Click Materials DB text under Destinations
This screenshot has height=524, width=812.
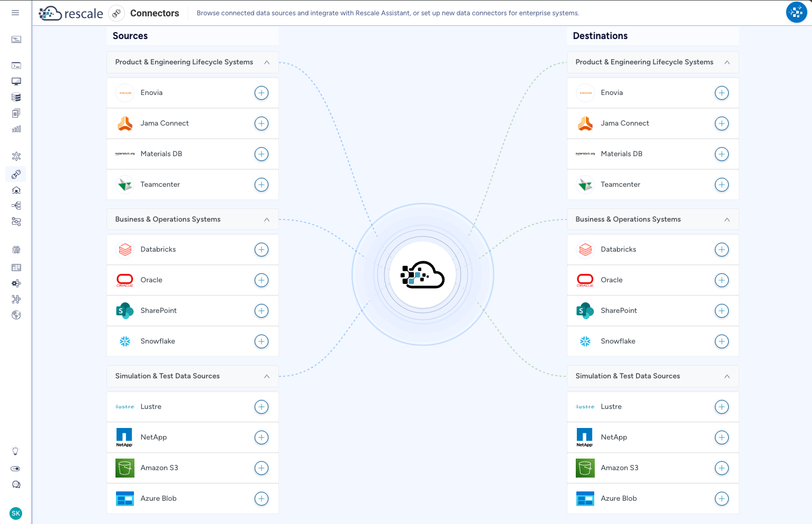(622, 154)
